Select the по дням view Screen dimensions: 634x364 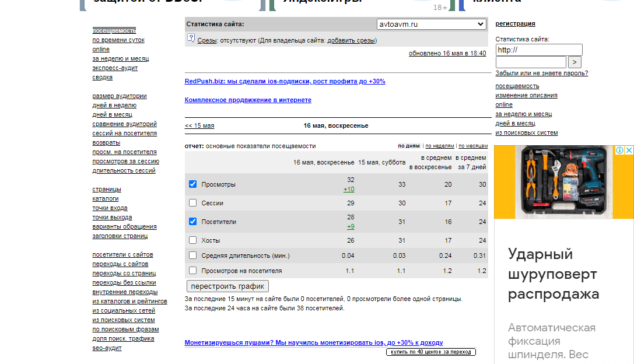409,146
